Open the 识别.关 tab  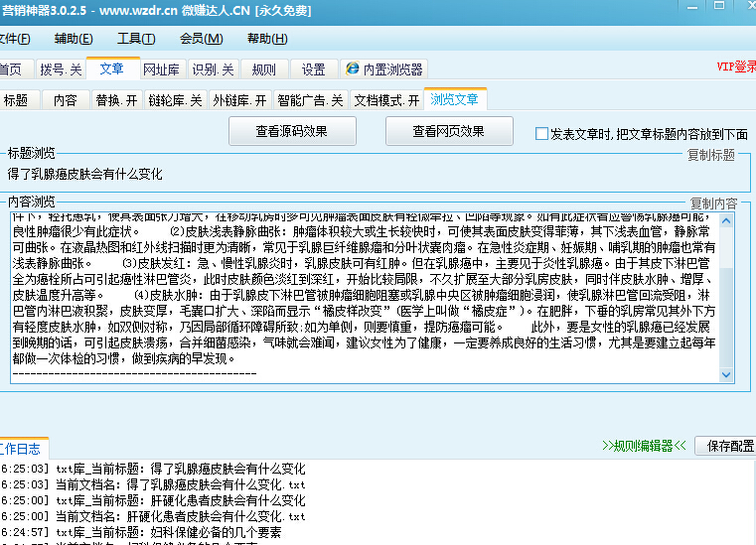214,69
